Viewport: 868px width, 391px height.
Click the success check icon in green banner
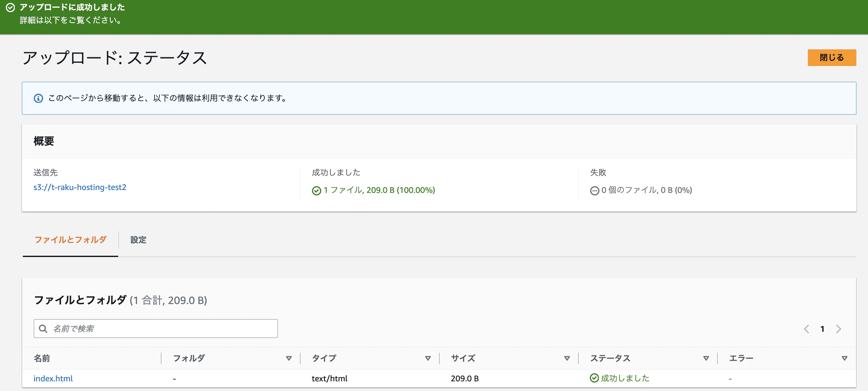tap(11, 7)
